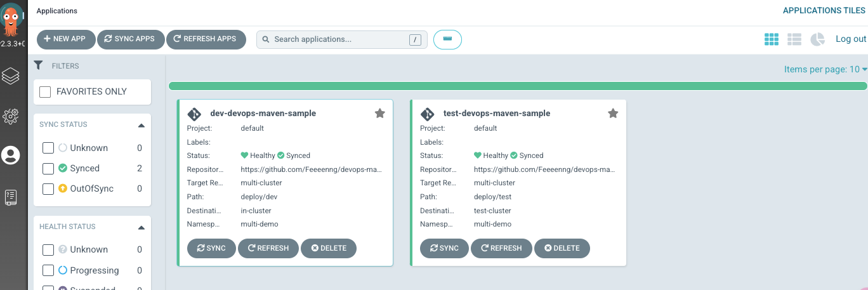Favorite the dev-devops-maven-sample app with star
Screen dimensions: 868x290
tap(379, 113)
